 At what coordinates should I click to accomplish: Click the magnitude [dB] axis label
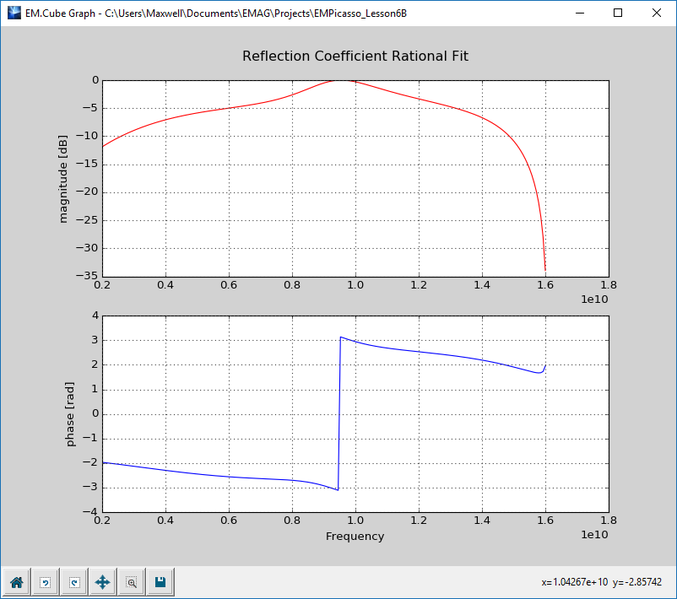click(63, 179)
